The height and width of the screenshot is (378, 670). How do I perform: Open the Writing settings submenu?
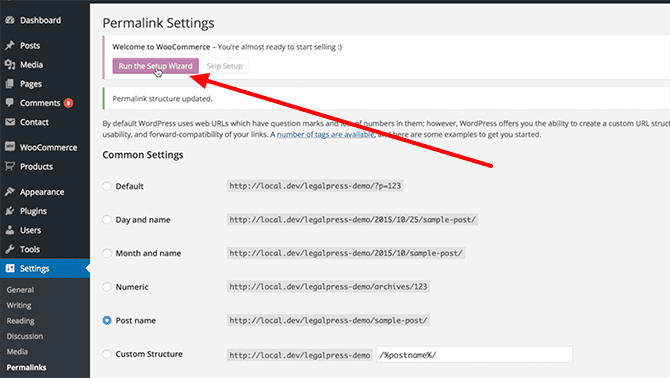tap(19, 305)
